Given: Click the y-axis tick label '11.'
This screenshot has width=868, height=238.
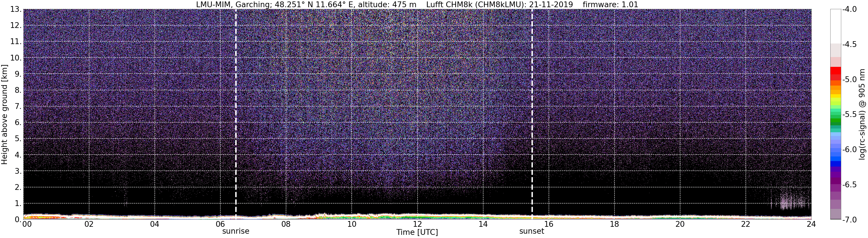Looking at the screenshot, I should pyautogui.click(x=16, y=42).
